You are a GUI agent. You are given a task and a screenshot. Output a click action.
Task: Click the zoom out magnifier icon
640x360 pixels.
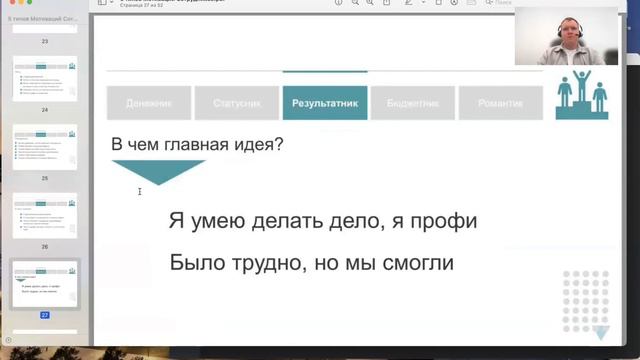[356, 2]
